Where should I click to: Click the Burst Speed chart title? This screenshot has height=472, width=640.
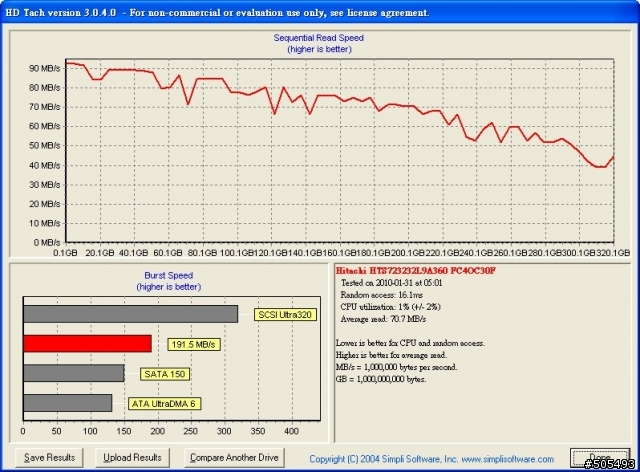tap(169, 276)
